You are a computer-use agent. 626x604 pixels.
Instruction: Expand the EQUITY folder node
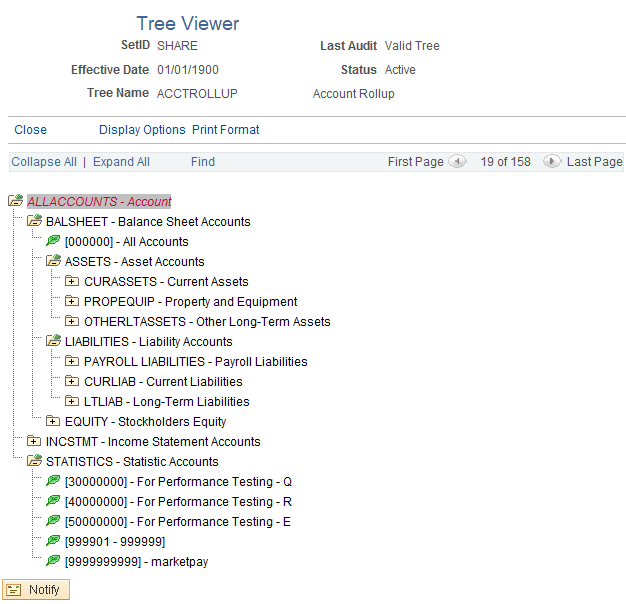53,421
